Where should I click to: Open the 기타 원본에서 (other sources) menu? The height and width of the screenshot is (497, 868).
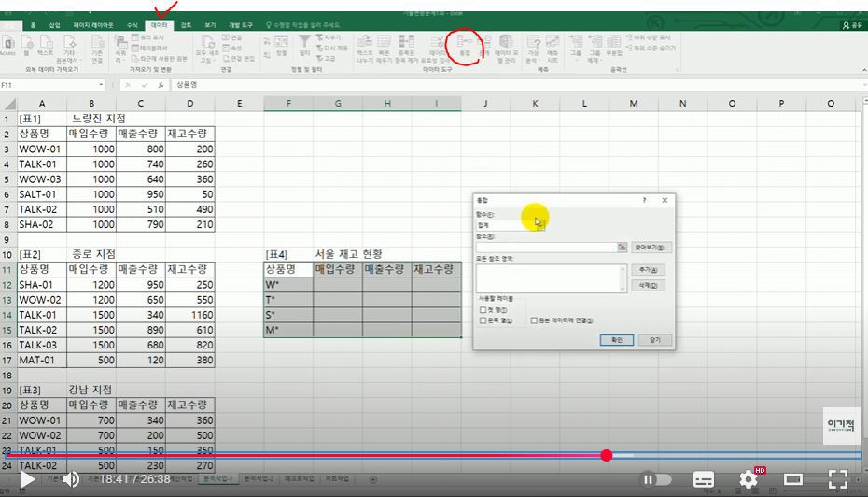(69, 49)
